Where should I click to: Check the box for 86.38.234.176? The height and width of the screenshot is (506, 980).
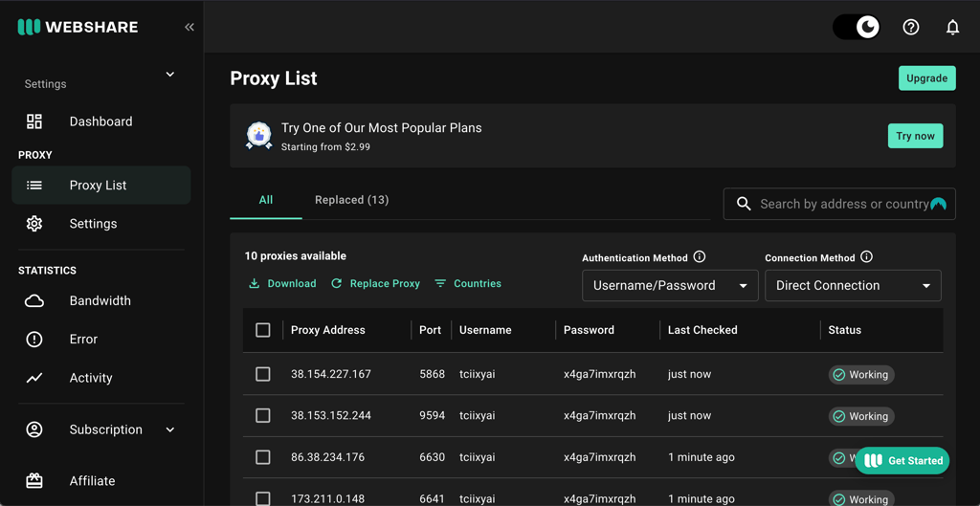coord(263,457)
